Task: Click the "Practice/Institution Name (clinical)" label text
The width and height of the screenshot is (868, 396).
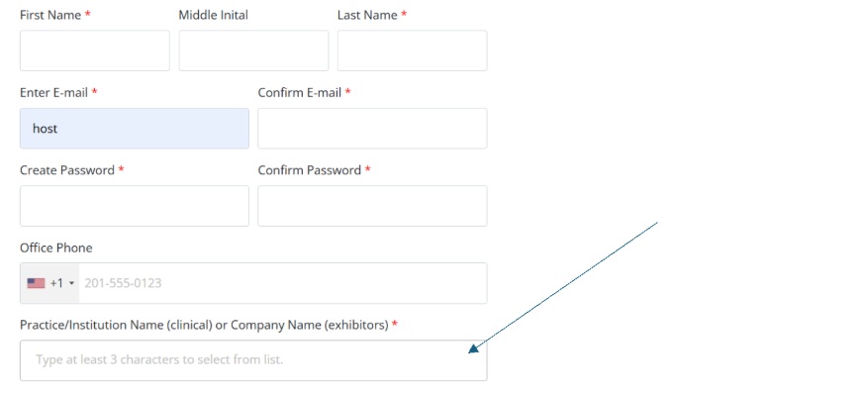Action: [x=116, y=325]
